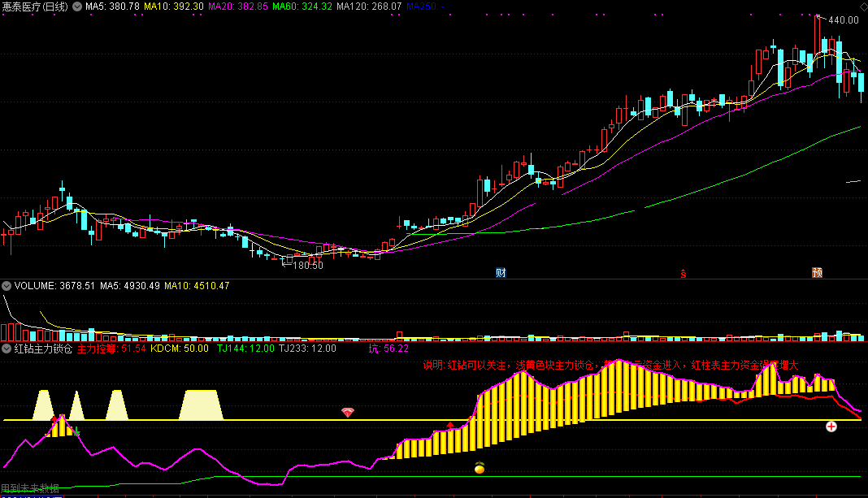Open the 预 forecast marker
This screenshot has height=498, width=868.
click(x=817, y=272)
